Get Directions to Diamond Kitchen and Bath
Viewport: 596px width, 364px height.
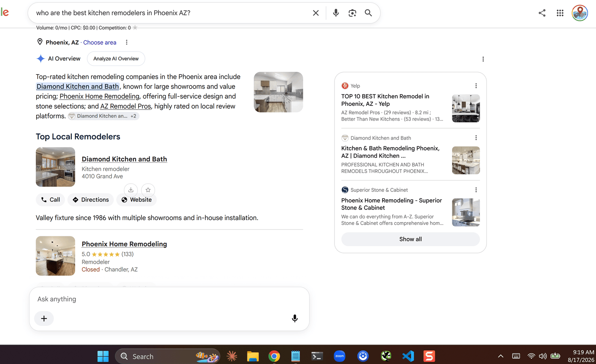(91, 200)
